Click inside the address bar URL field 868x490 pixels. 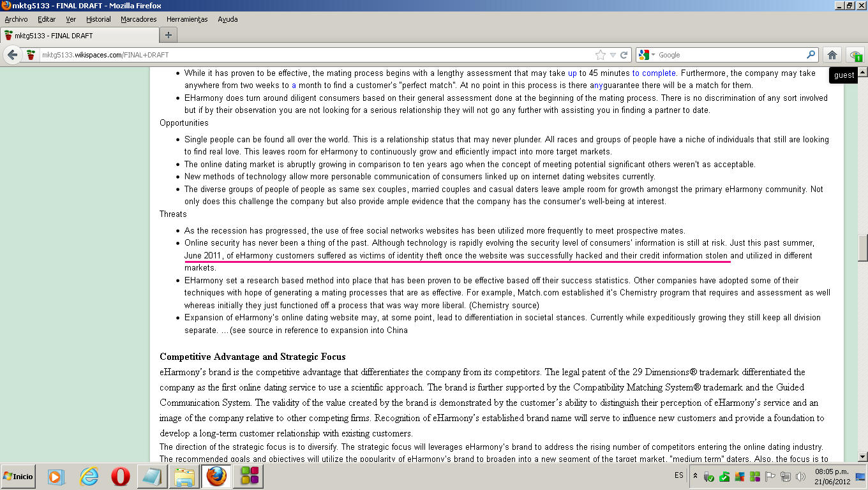[316, 55]
